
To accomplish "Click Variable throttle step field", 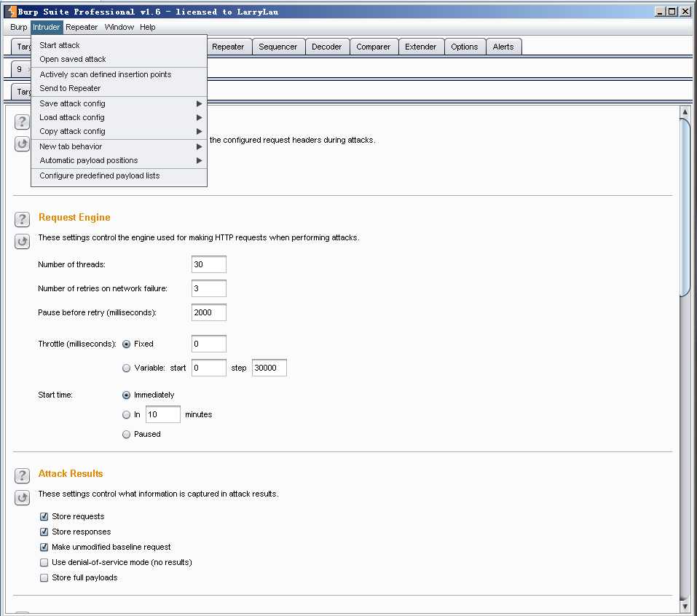I will [x=269, y=368].
